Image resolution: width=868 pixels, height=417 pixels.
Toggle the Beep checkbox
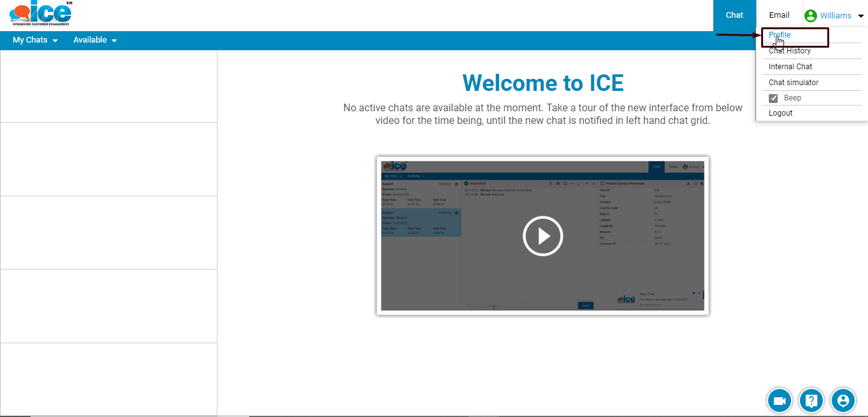point(773,98)
